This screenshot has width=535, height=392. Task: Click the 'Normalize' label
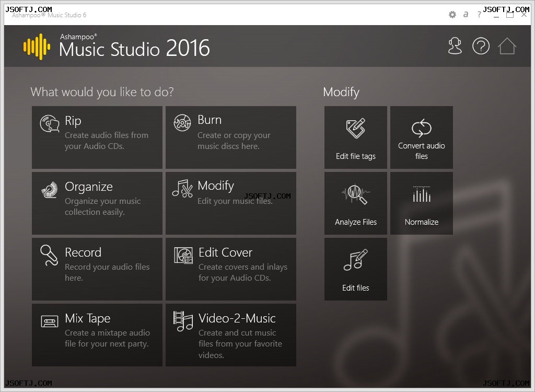pyautogui.click(x=422, y=222)
